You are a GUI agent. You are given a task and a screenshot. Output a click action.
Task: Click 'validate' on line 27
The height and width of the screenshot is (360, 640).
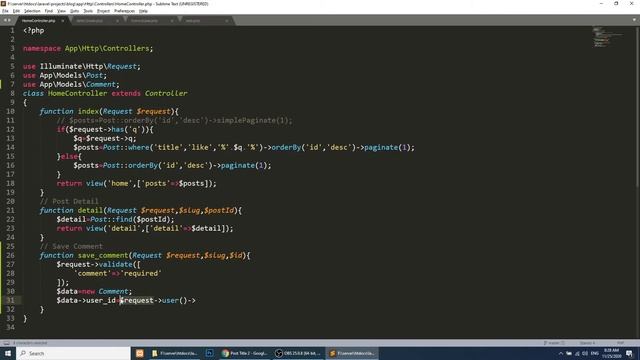pyautogui.click(x=116, y=264)
